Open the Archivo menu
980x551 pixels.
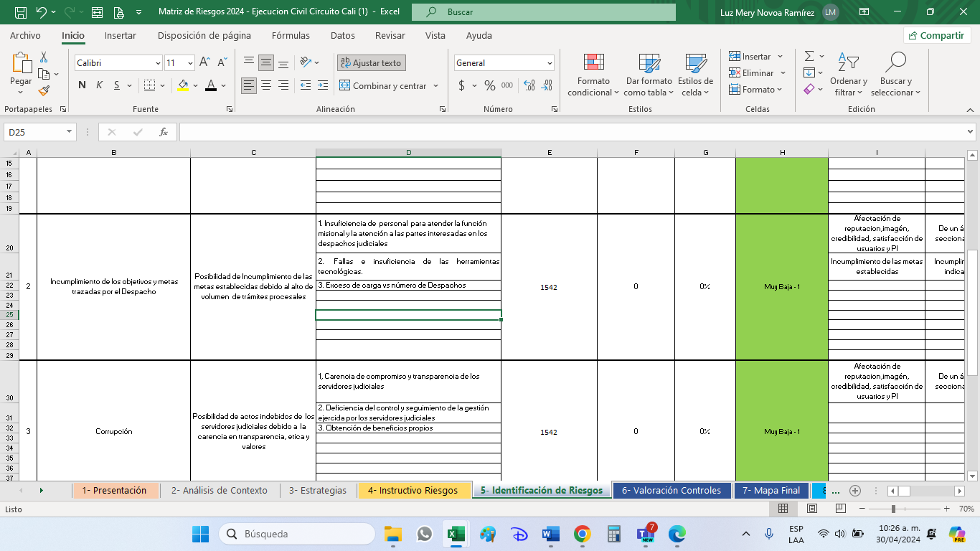25,35
